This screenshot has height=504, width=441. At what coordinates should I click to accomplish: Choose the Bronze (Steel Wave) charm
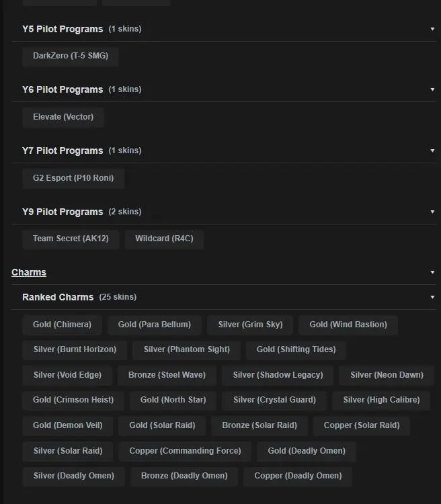(x=167, y=375)
